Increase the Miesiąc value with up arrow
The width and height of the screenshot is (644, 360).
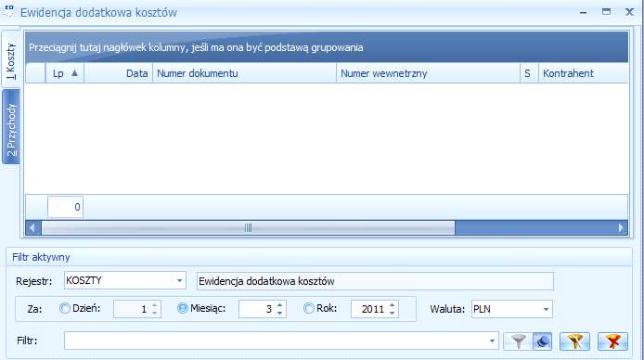(x=279, y=305)
